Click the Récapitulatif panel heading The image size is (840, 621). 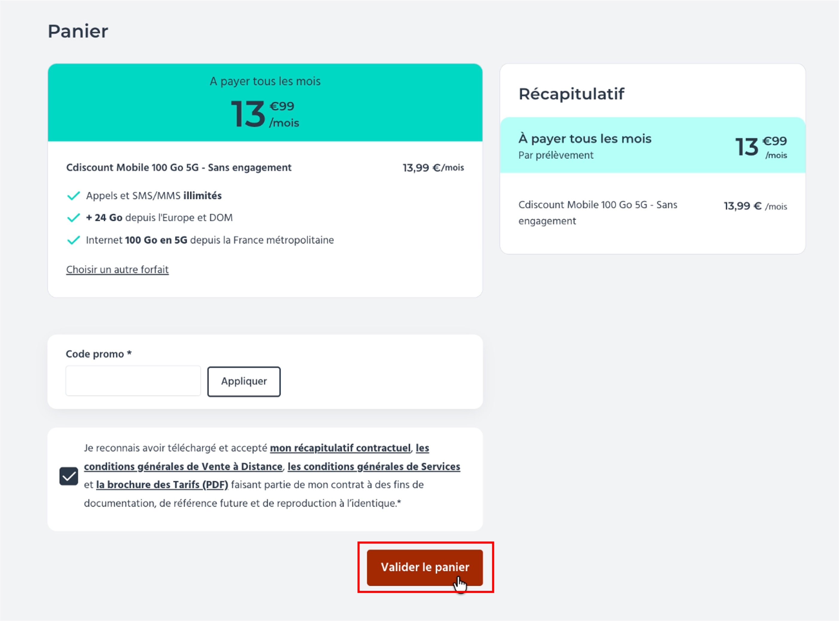[x=571, y=94]
